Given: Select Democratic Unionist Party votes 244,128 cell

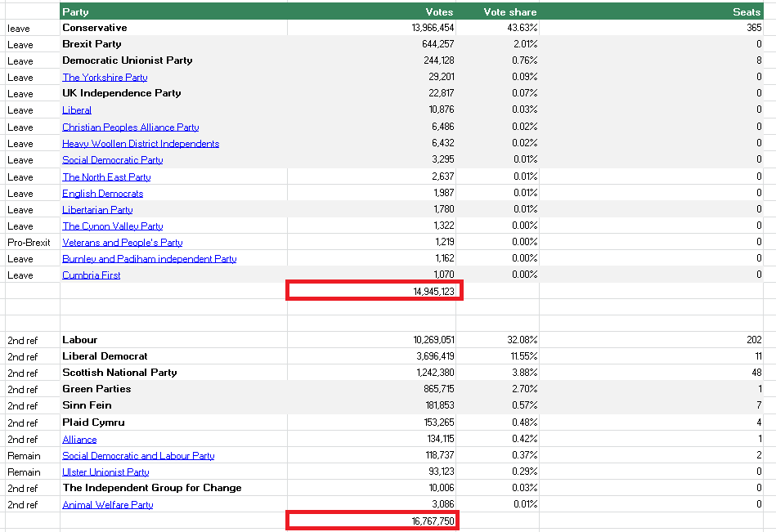Looking at the screenshot, I should (372, 60).
